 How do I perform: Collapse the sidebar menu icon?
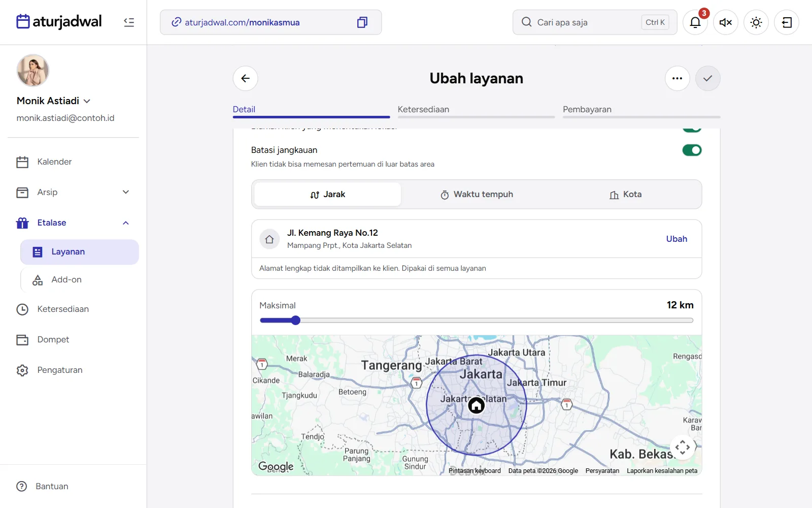coord(129,22)
